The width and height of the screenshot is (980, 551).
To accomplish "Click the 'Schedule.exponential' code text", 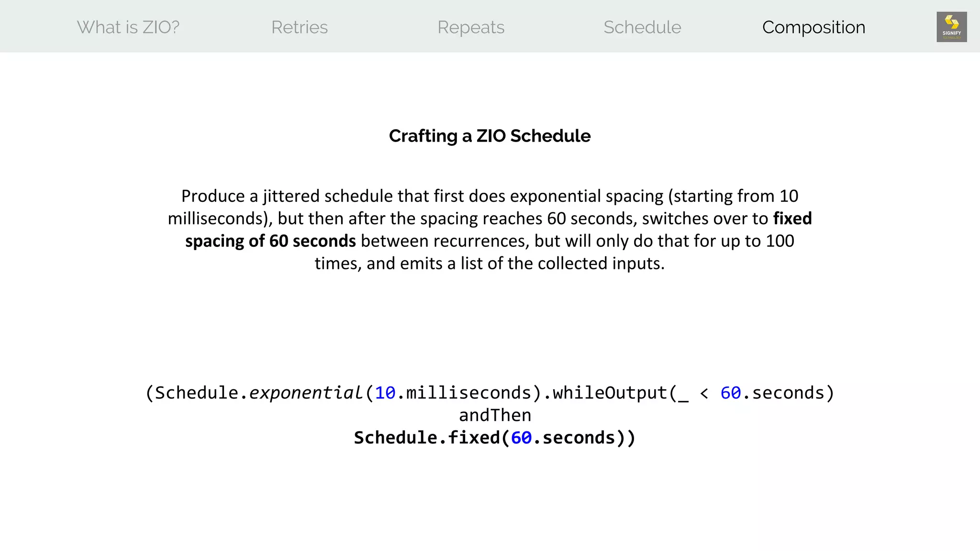I will coord(258,393).
